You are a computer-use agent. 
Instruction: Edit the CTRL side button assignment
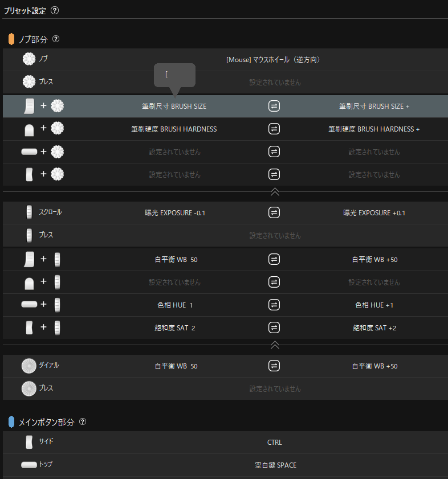pyautogui.click(x=275, y=443)
